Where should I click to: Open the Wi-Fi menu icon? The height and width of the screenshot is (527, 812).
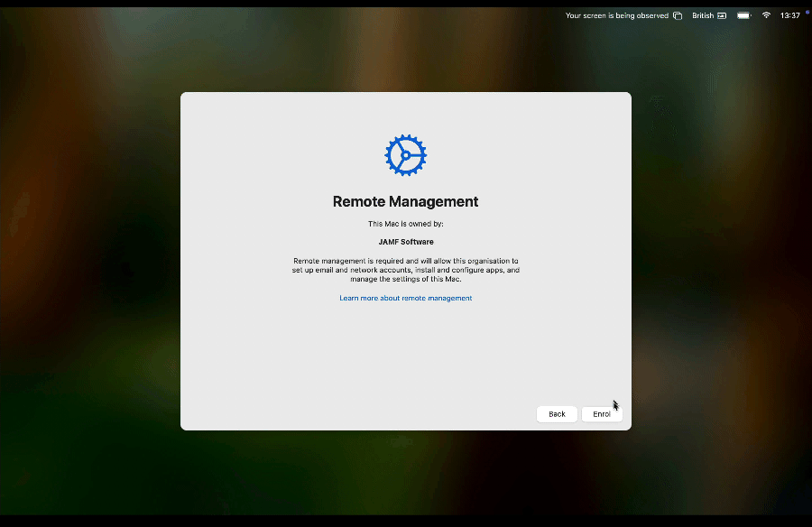[x=766, y=15]
